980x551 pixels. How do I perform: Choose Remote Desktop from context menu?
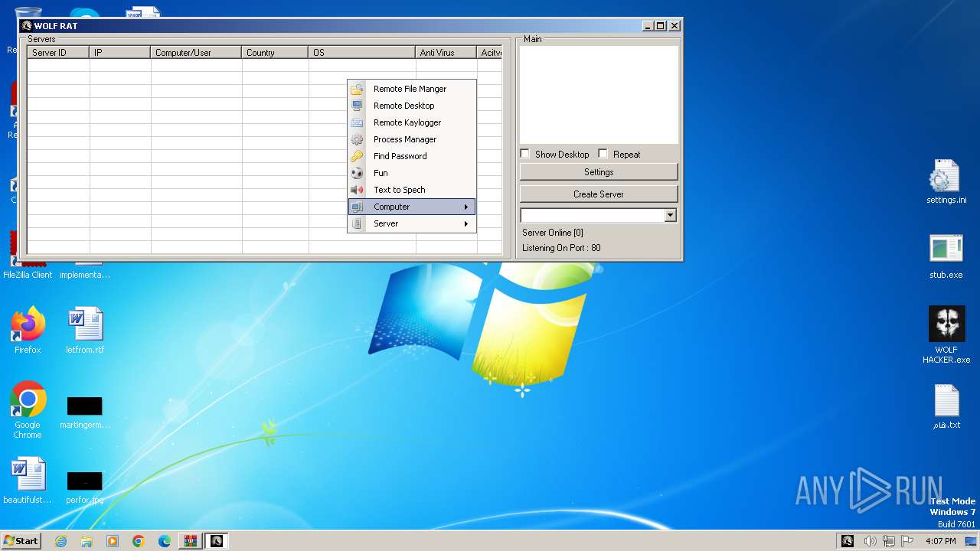click(x=412, y=106)
